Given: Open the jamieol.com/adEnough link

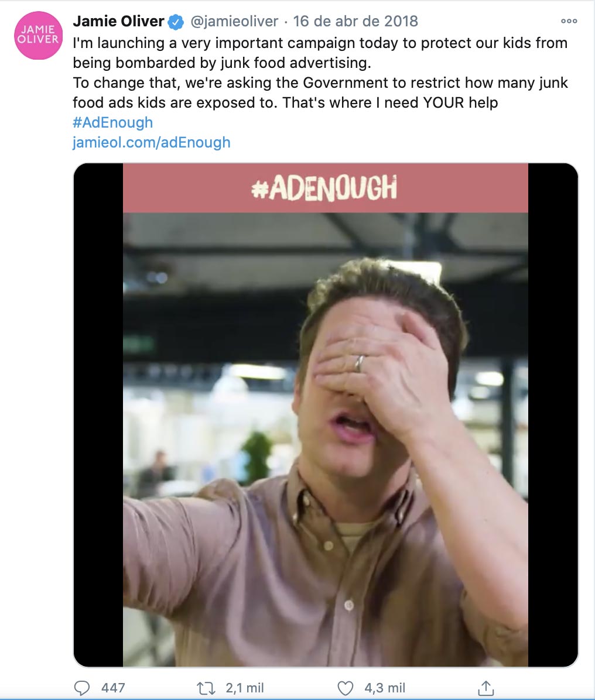Looking at the screenshot, I should (x=152, y=142).
